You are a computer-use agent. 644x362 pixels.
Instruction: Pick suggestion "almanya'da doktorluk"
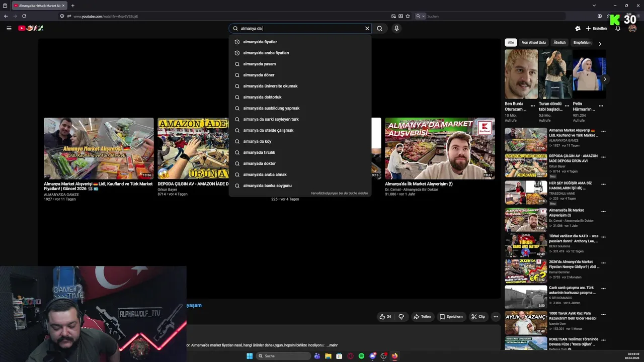(x=300, y=97)
